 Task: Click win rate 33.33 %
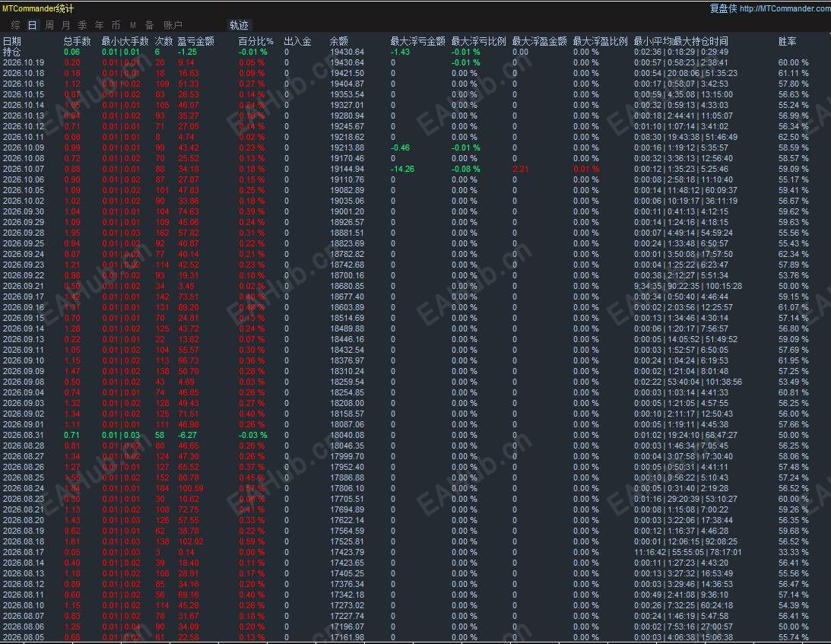click(x=794, y=552)
